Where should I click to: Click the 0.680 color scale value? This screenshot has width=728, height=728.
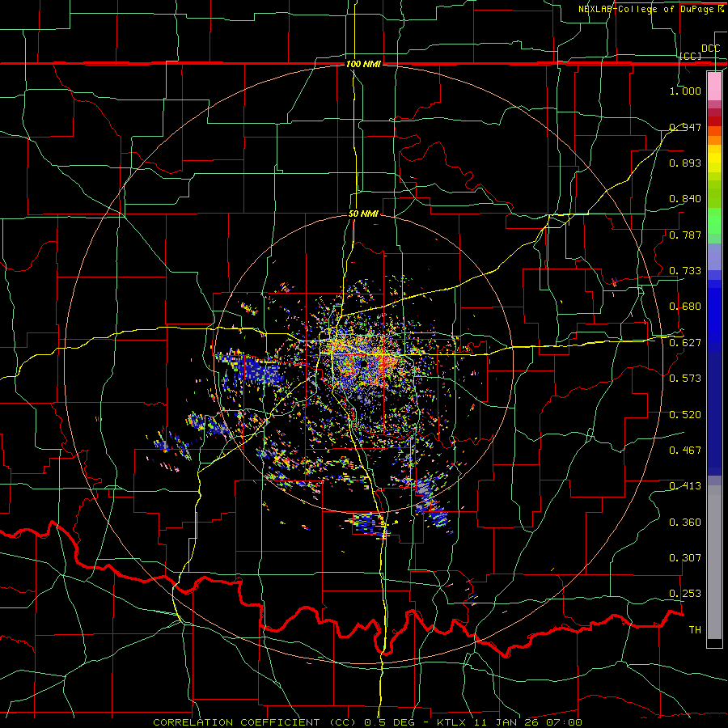[x=685, y=307]
